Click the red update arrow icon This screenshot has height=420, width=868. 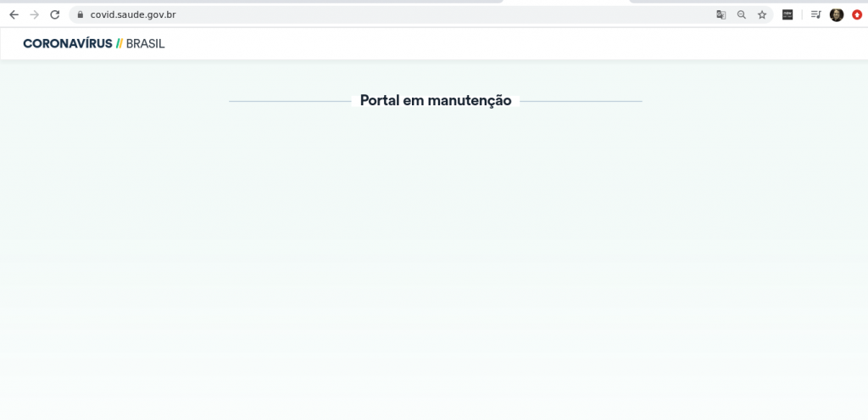click(857, 14)
